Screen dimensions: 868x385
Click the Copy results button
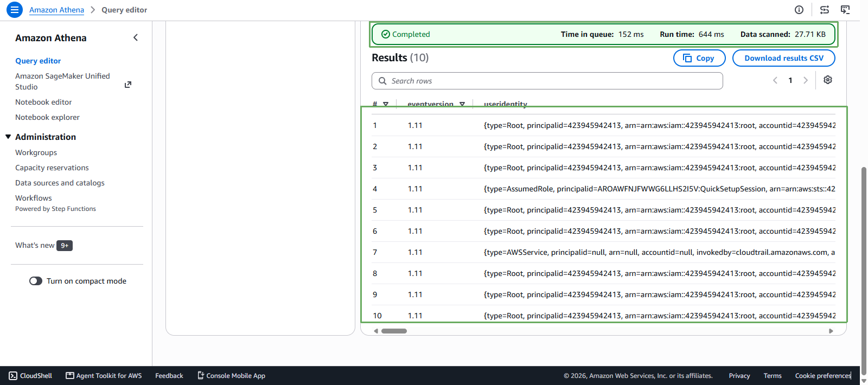pyautogui.click(x=699, y=58)
